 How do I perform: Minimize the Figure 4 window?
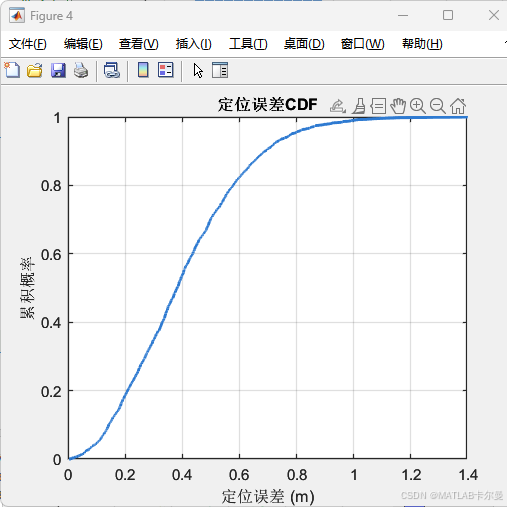[x=403, y=15]
